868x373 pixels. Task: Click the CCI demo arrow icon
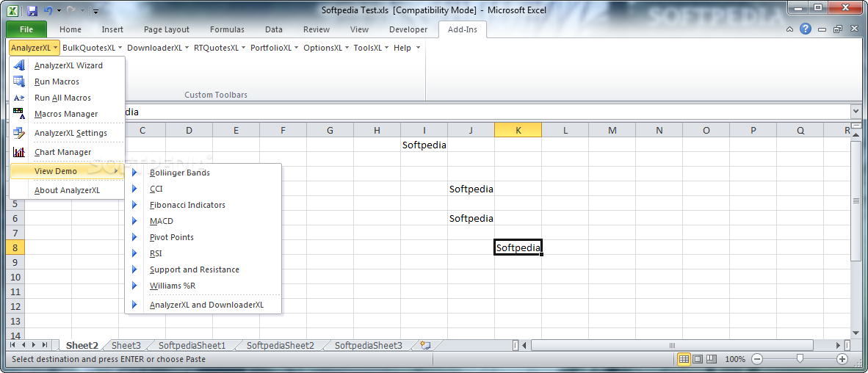[134, 189]
